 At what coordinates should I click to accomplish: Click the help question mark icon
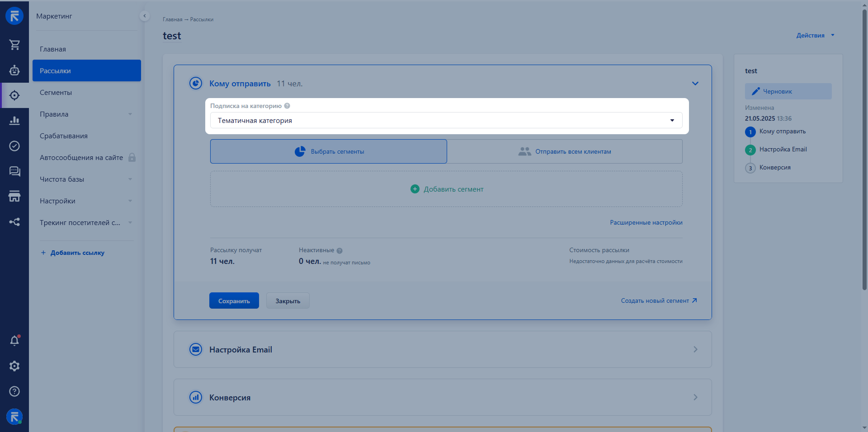click(x=14, y=391)
